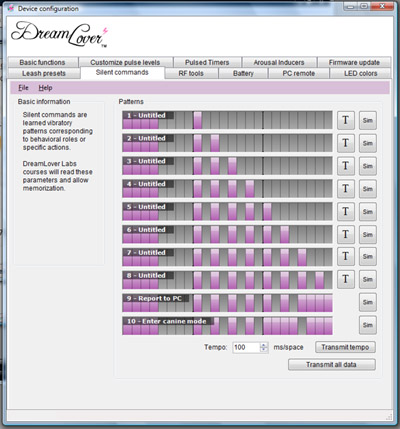This screenshot has height=429, width=400.
Task: Select the Arousal Inducers tab
Action: tap(279, 62)
